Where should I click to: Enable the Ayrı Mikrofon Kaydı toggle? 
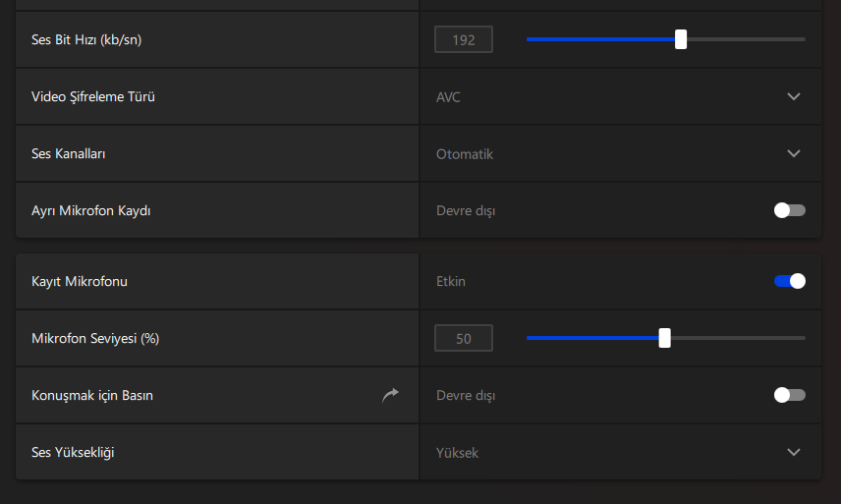pyautogui.click(x=789, y=210)
